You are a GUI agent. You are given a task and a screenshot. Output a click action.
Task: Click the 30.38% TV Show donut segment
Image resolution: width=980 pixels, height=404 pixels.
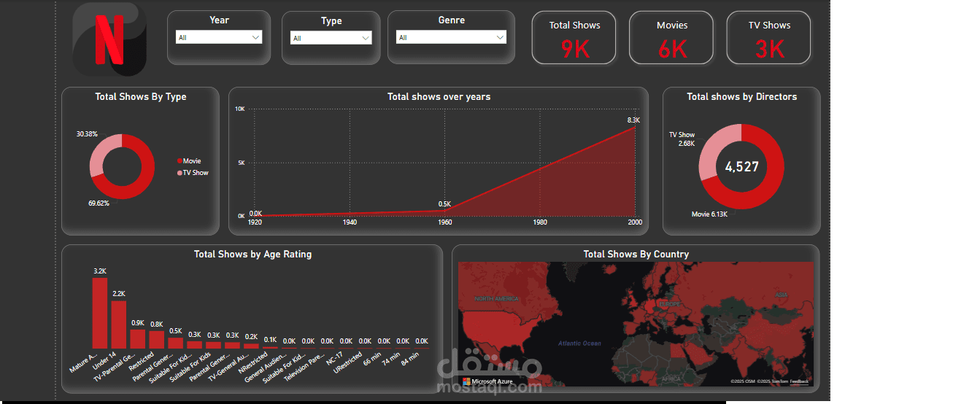point(100,153)
